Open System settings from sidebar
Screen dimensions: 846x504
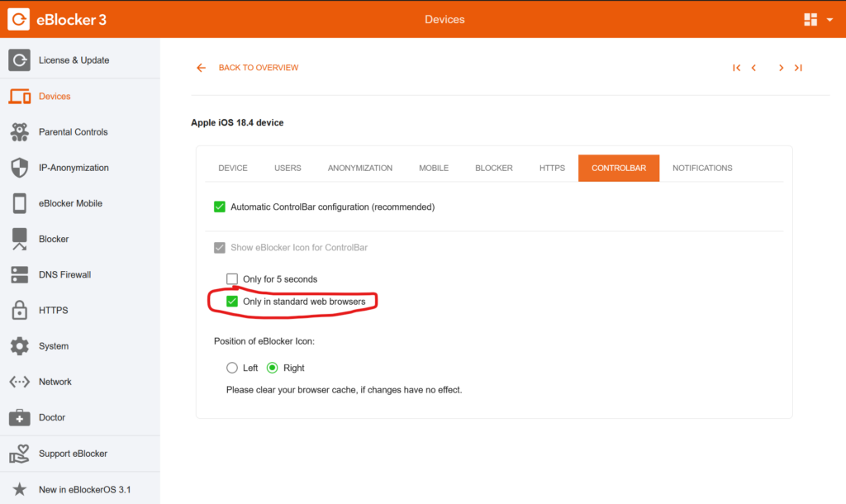click(80, 346)
